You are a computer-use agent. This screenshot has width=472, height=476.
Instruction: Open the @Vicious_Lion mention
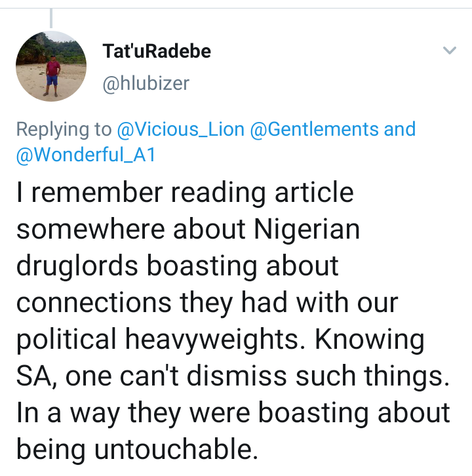180,129
